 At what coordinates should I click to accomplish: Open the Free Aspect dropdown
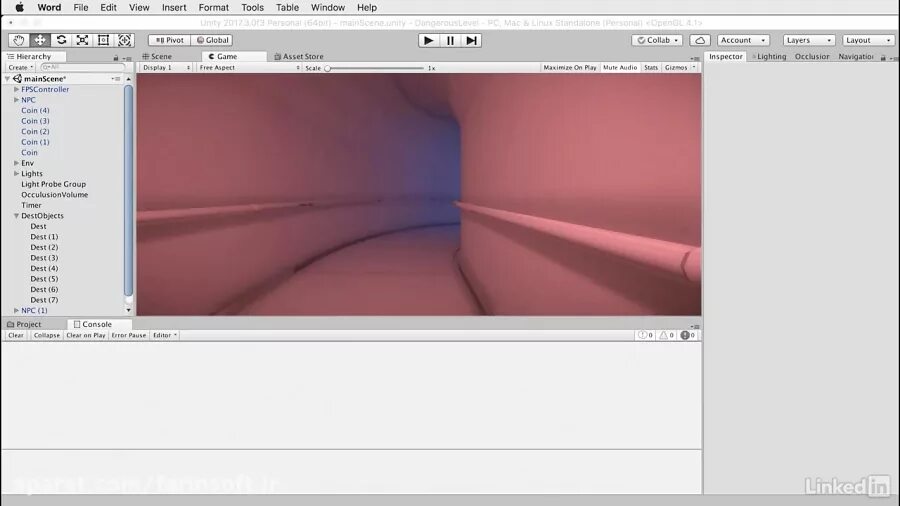tap(249, 68)
